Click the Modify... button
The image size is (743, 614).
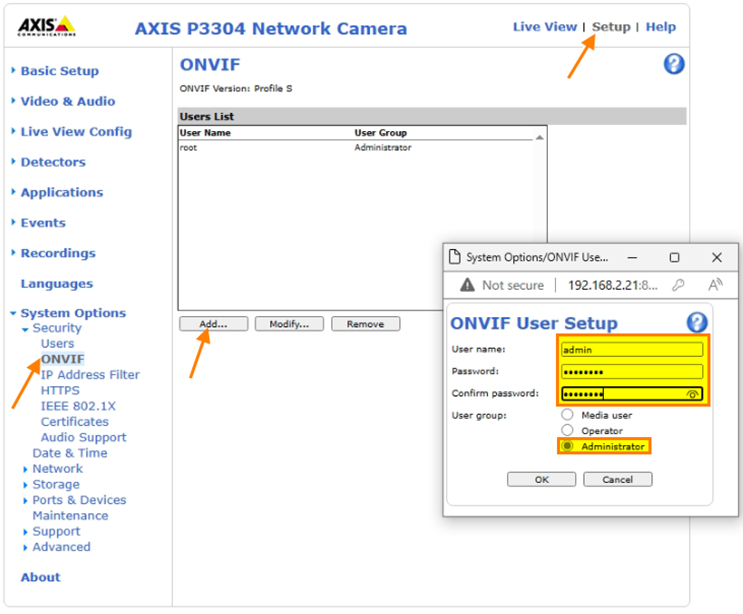coord(289,324)
